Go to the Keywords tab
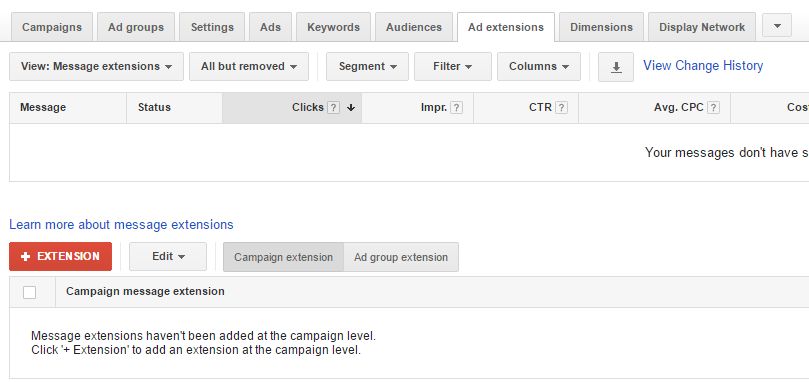809x382 pixels. pos(333,27)
